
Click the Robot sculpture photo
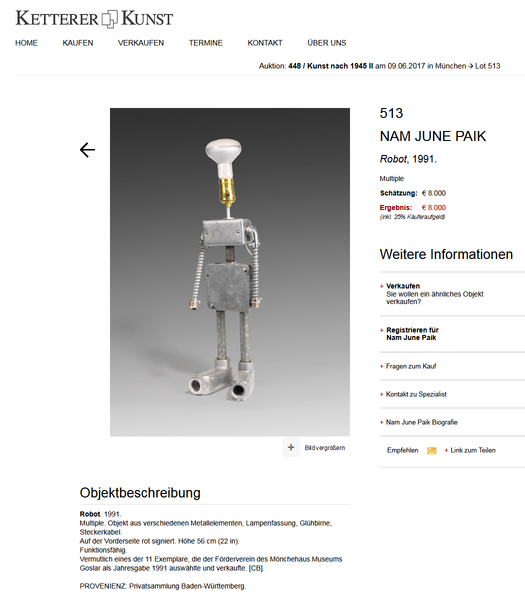point(230,272)
